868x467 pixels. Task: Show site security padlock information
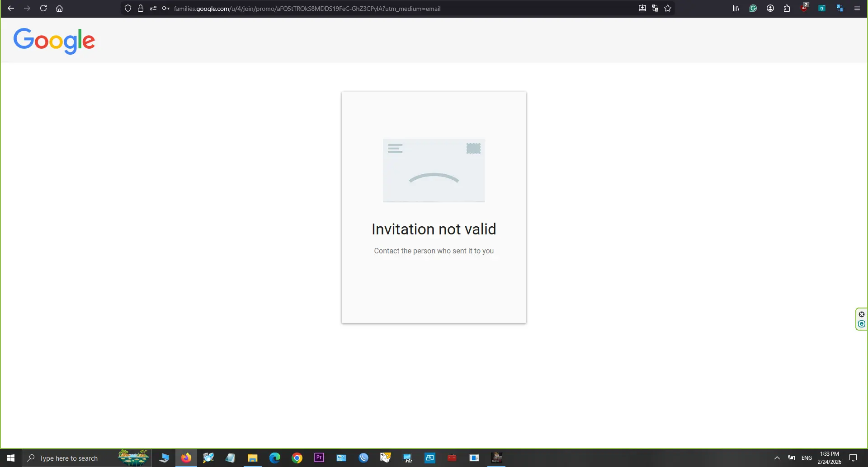pos(141,8)
